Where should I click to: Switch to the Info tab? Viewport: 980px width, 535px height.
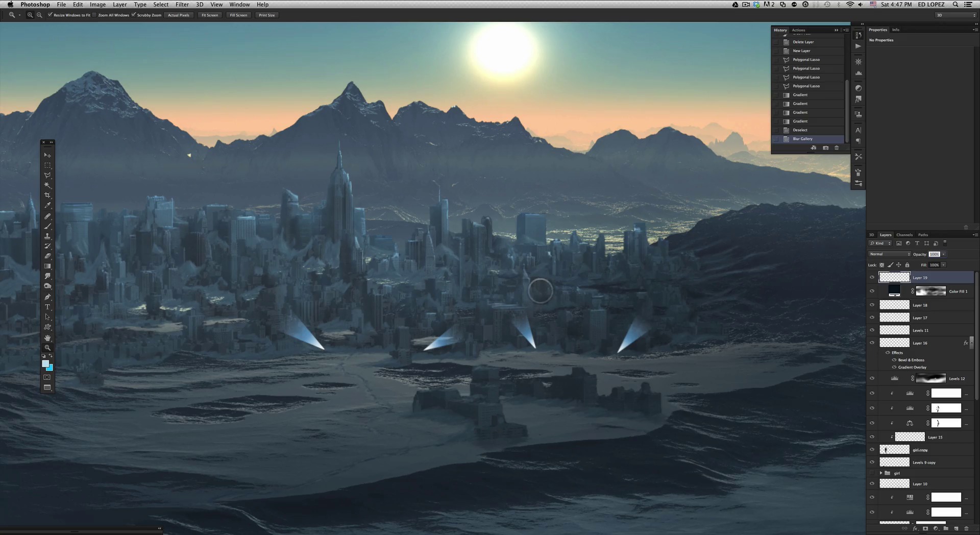coord(895,30)
